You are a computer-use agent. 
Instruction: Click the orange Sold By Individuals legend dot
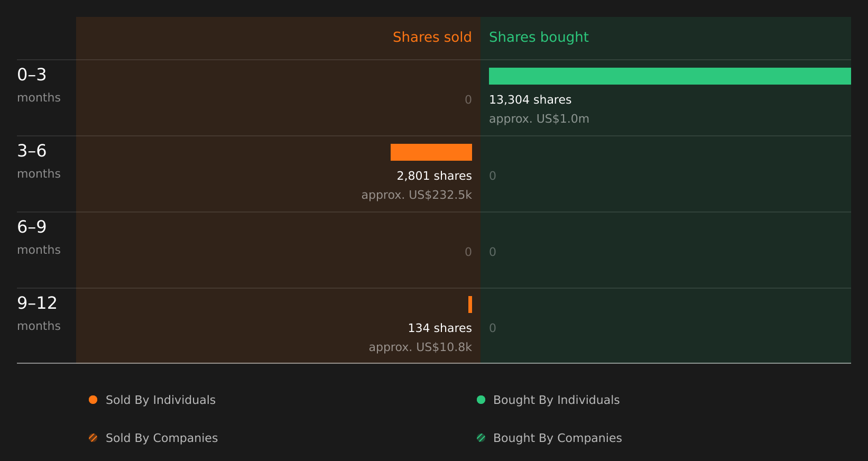[x=93, y=400]
